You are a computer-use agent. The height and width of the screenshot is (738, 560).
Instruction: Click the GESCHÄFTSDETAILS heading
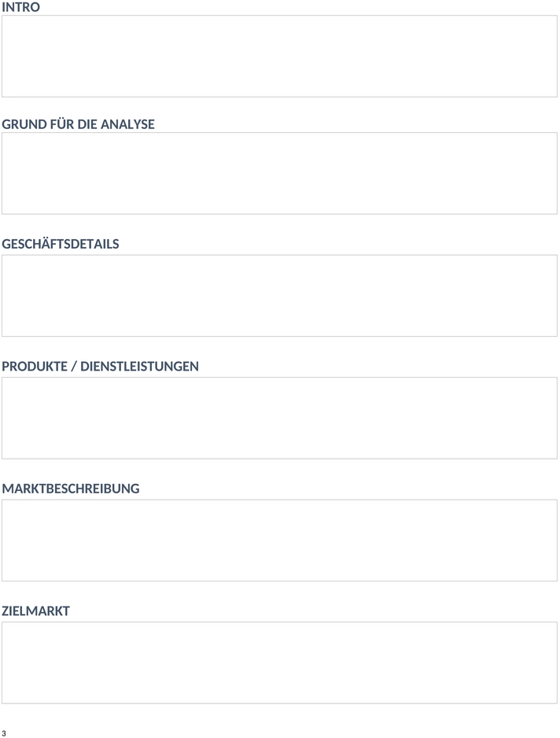click(x=61, y=244)
